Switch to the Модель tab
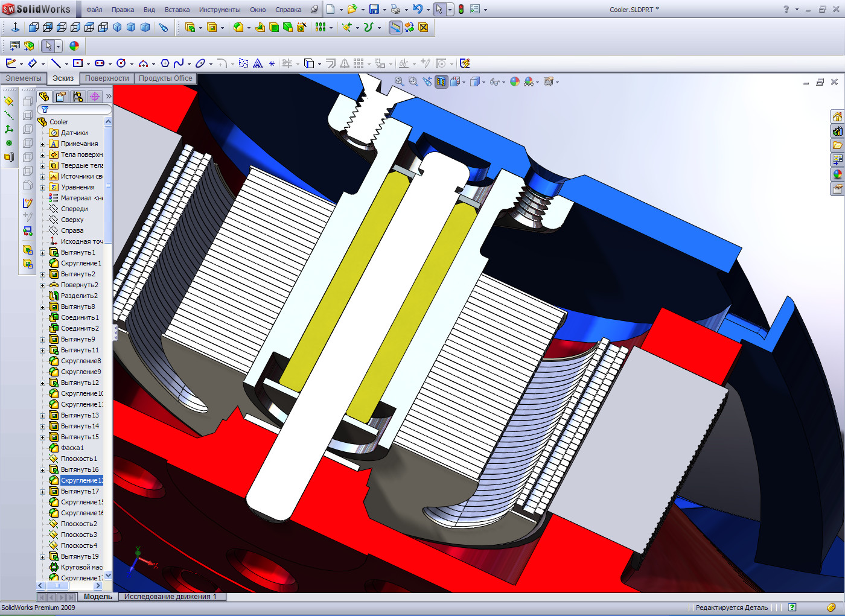 point(98,597)
